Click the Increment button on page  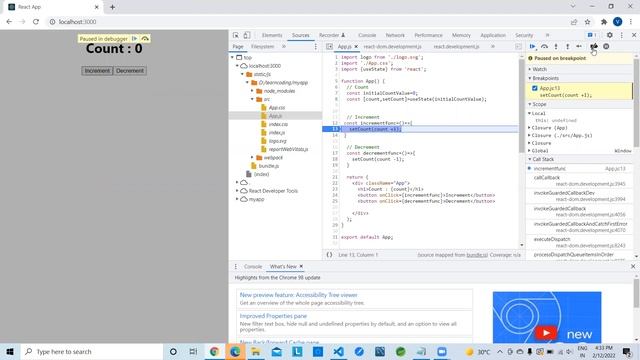[97, 71]
